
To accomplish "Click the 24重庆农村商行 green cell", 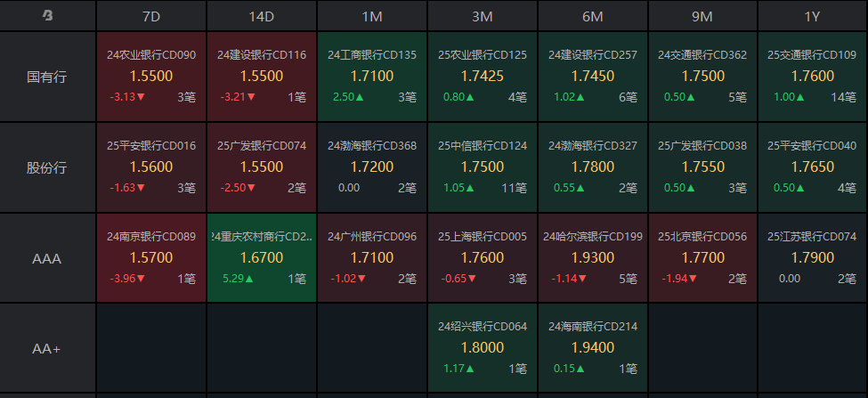I will [x=262, y=258].
